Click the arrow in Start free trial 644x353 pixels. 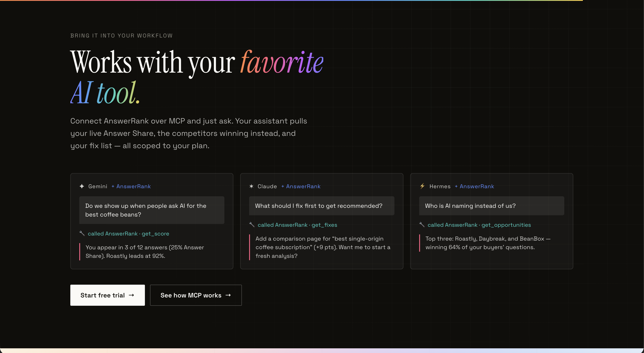131,295
